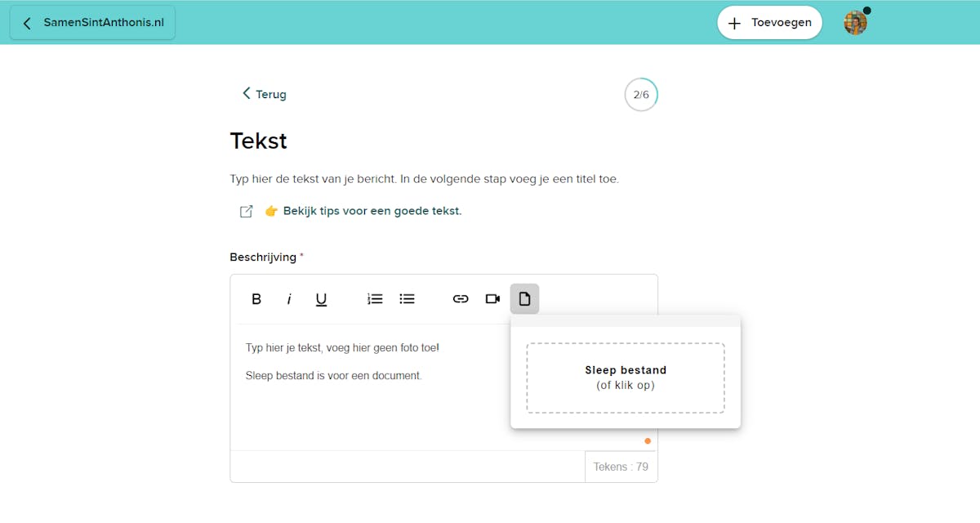Go back with the Terug link

264,94
